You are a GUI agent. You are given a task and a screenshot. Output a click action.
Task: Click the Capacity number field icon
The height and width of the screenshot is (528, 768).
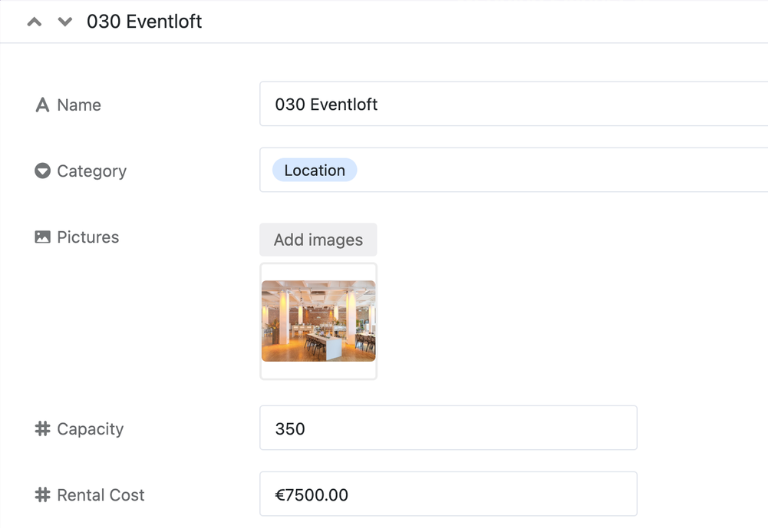click(x=42, y=429)
